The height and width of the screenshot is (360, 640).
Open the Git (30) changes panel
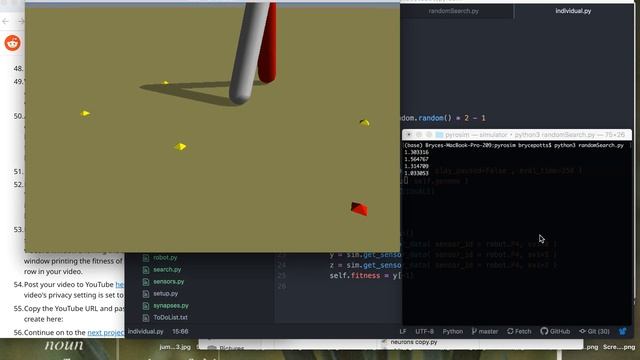(x=594, y=331)
